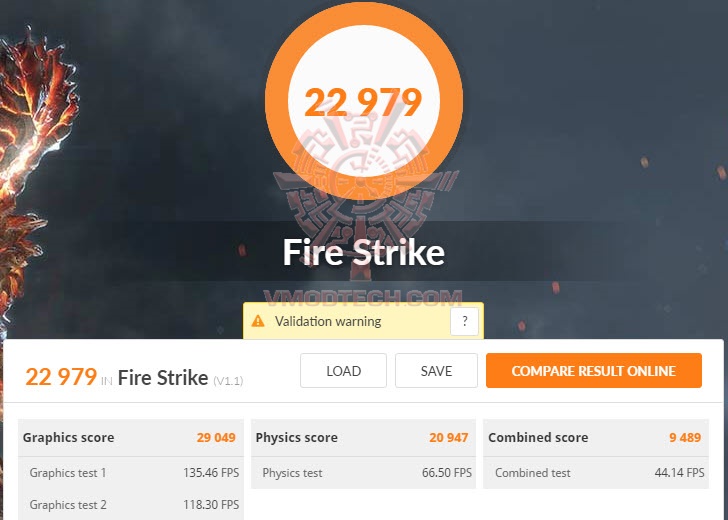Click the Combined test row
Screen dimensions: 728x520
(x=596, y=473)
